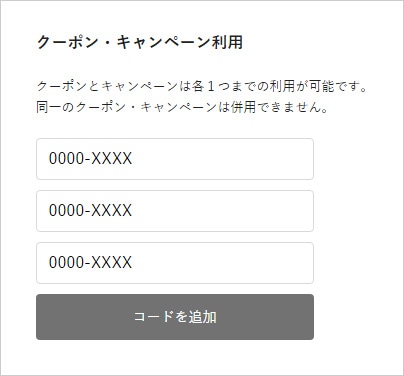Click the third 0000-XXXX coupon code field
Viewport: 404px width, 376px height.
coord(175,263)
